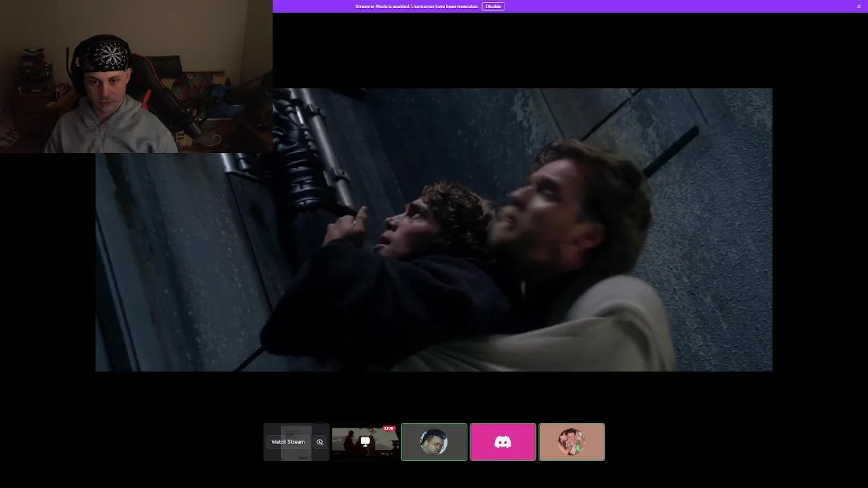Dismiss the Streamer Mode banner with X

click(x=859, y=6)
